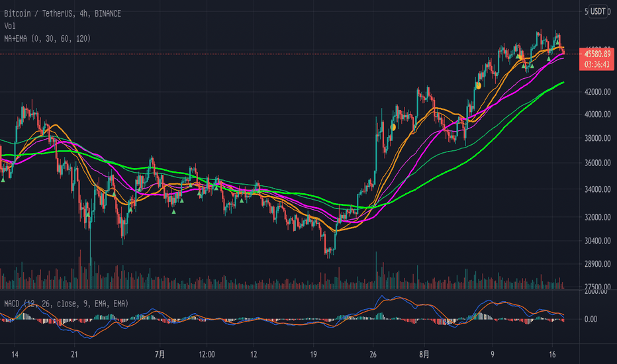Select the date label 9 on the time axis

point(493,355)
